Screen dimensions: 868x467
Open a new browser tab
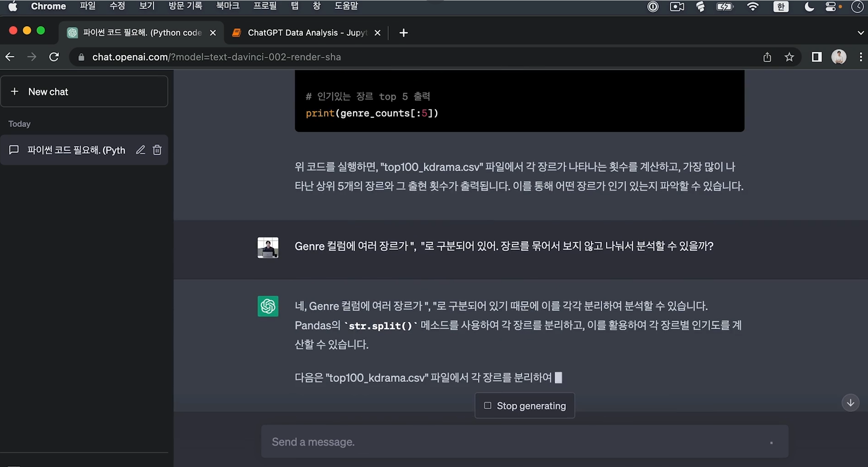[403, 33]
